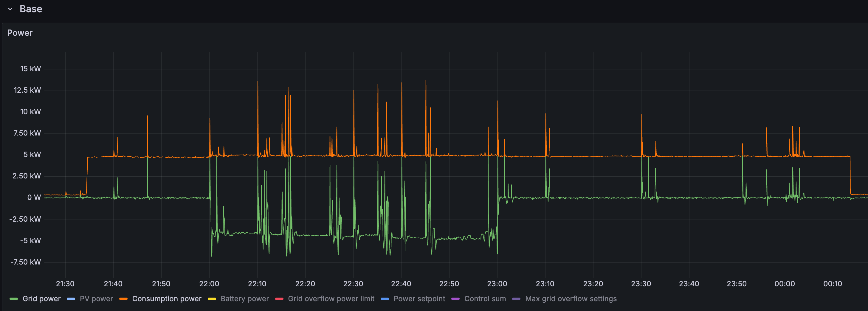Click the 22:30 time axis label
This screenshot has height=311, width=868.
(353, 284)
